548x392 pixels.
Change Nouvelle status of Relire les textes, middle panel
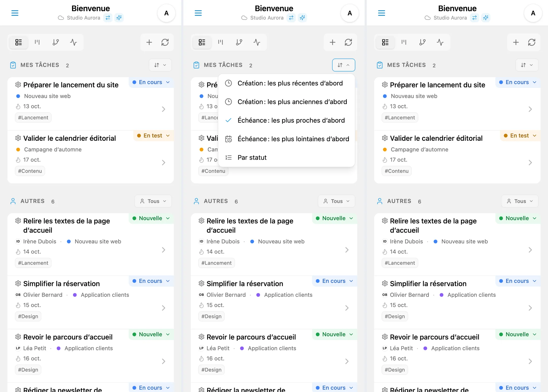point(335,218)
